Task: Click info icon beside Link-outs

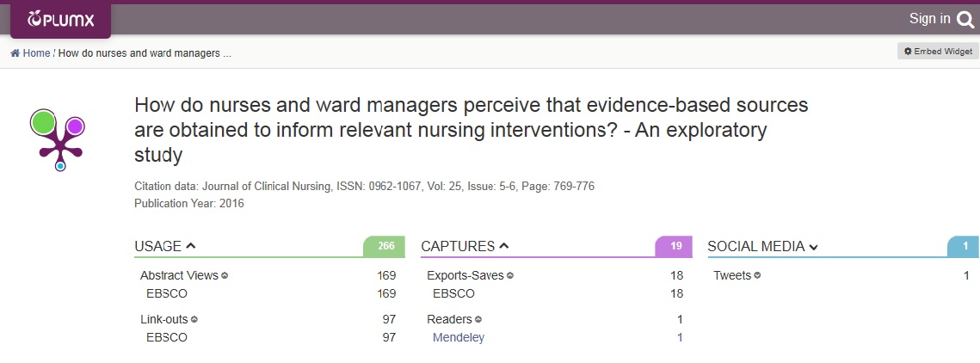Action: 194,319
